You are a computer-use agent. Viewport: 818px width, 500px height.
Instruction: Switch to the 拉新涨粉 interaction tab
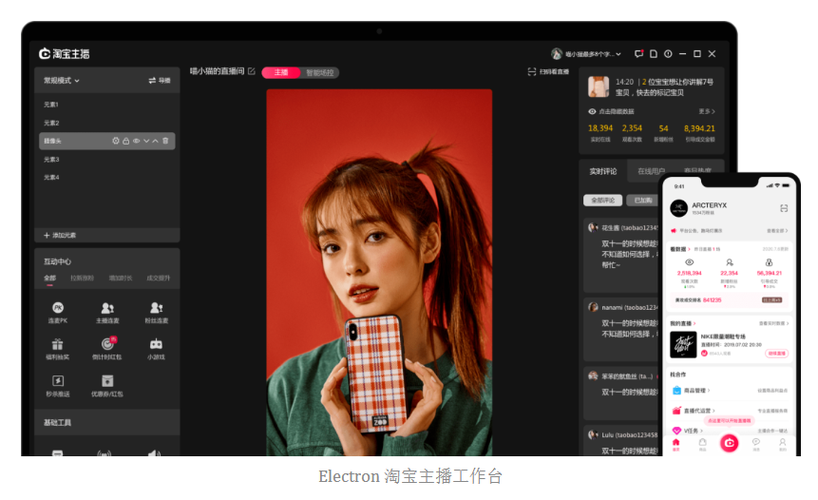pyautogui.click(x=82, y=278)
